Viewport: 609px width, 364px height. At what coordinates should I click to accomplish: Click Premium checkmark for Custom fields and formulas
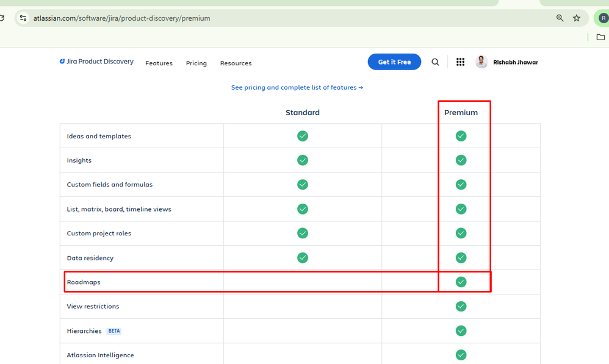pos(461,184)
